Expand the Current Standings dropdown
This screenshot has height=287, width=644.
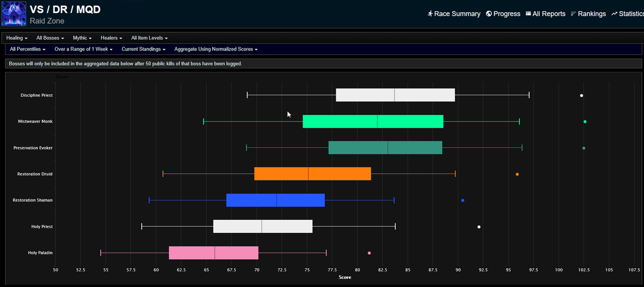(x=143, y=49)
